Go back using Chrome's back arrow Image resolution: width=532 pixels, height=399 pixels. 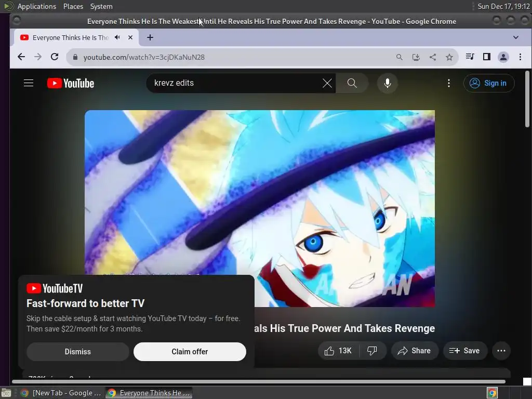coord(21,57)
